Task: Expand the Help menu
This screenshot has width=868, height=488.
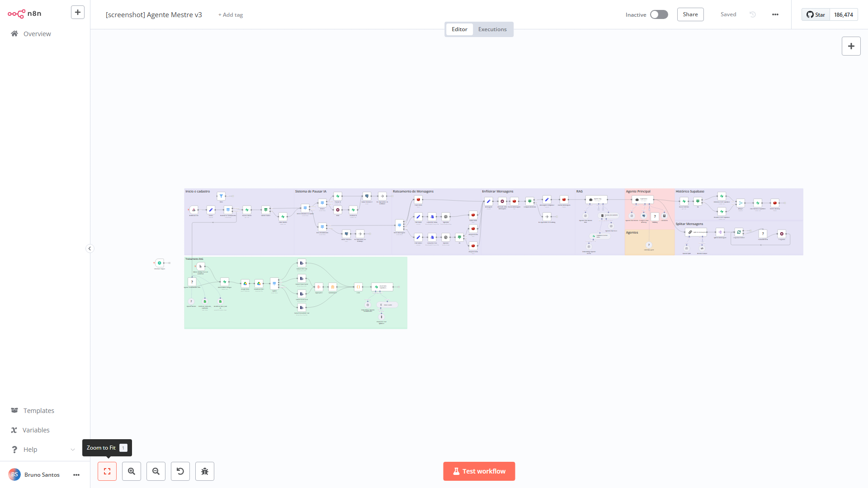Action: [x=43, y=450]
